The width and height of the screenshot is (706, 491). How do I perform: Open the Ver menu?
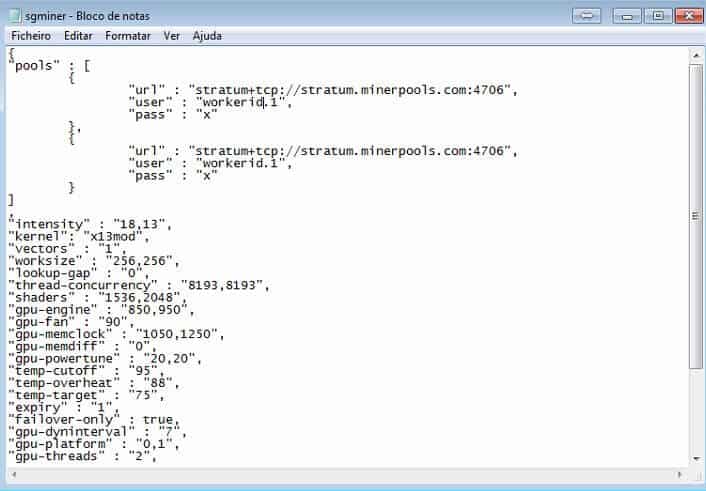coord(172,36)
